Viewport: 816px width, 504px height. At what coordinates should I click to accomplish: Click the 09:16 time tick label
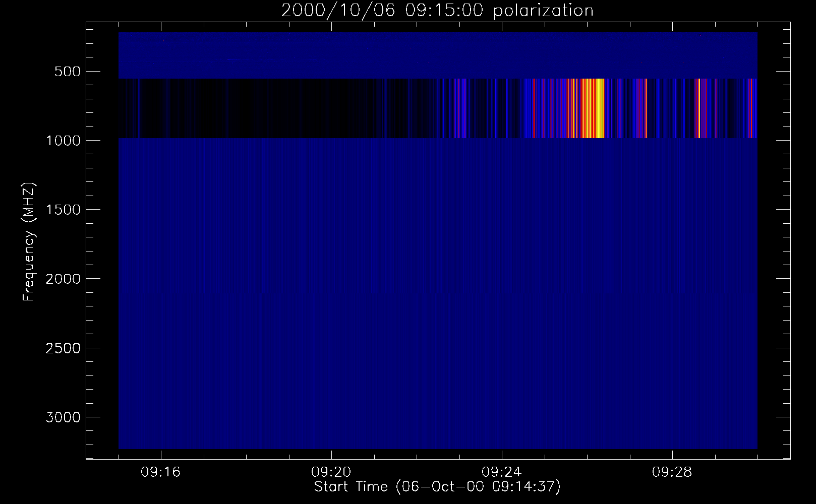tap(161, 472)
